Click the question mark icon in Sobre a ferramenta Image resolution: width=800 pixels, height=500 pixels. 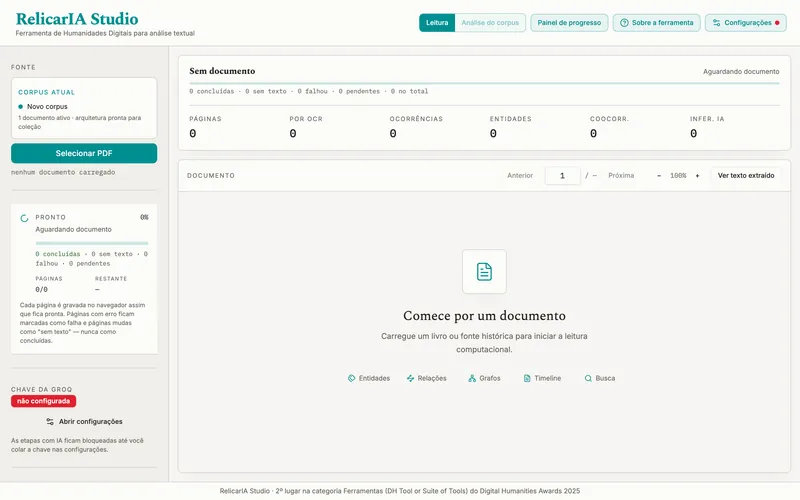click(x=624, y=23)
